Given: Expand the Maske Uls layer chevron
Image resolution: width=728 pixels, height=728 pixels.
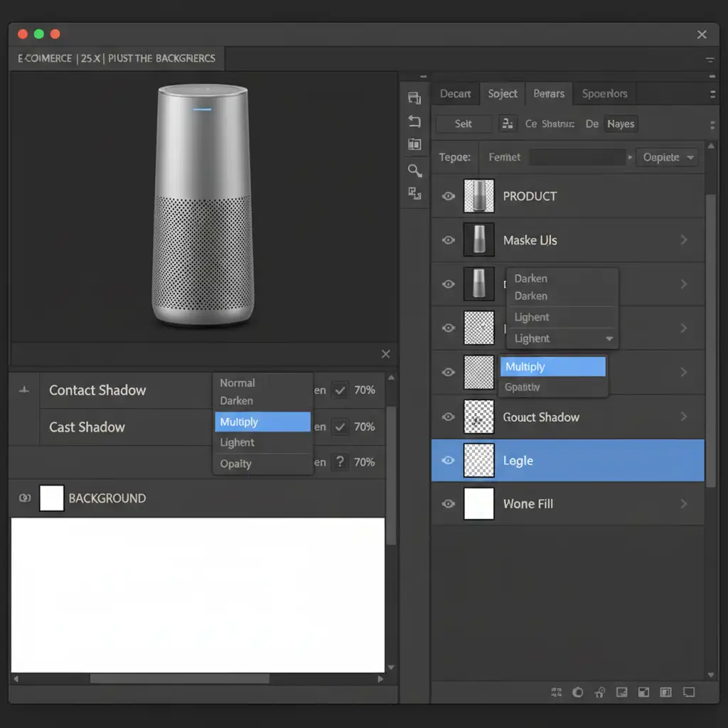Looking at the screenshot, I should point(684,240).
